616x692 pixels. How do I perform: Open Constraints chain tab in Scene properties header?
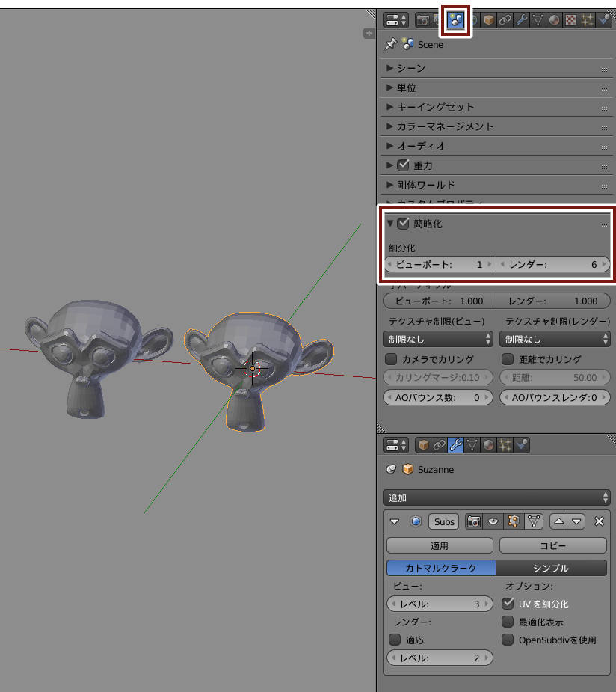pos(505,20)
